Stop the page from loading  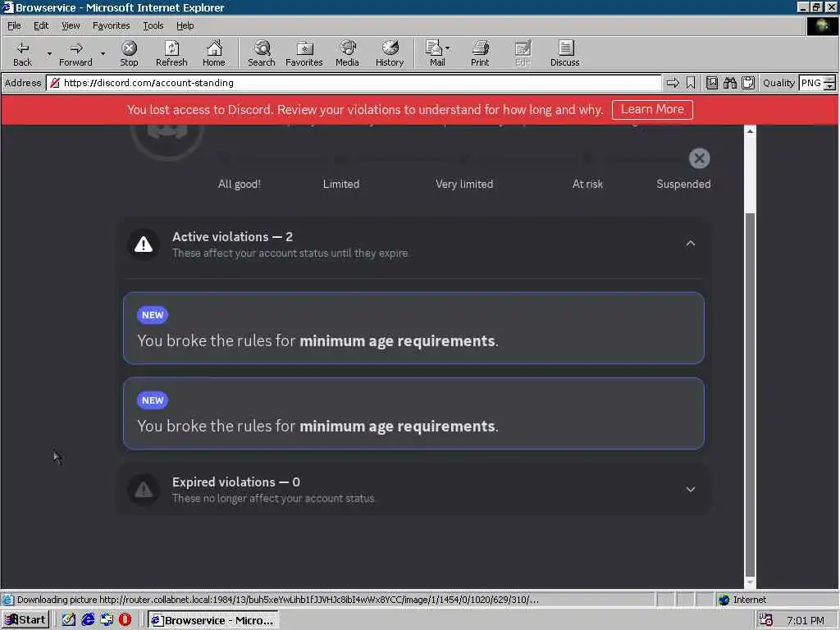click(129, 53)
